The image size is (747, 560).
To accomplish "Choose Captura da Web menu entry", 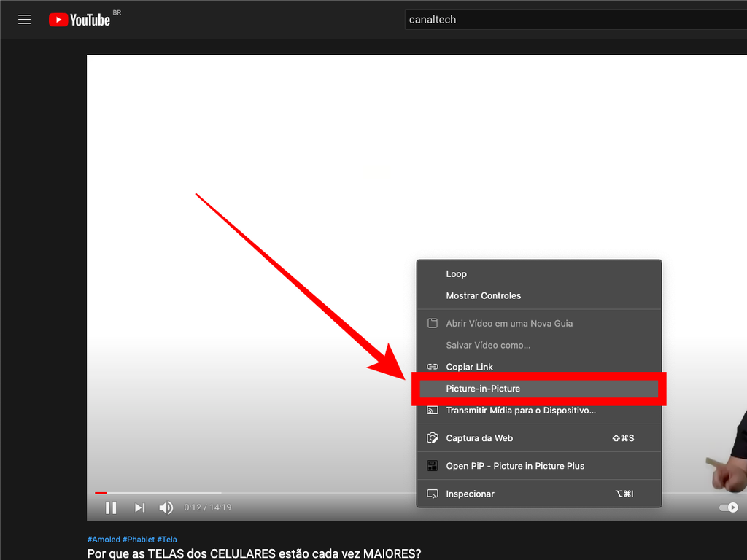I will (539, 438).
